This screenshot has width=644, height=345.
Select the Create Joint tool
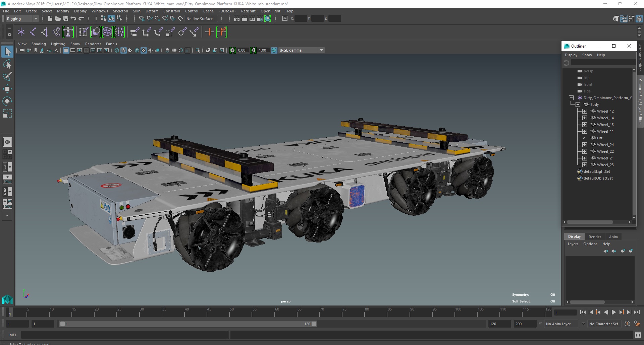tap(33, 32)
